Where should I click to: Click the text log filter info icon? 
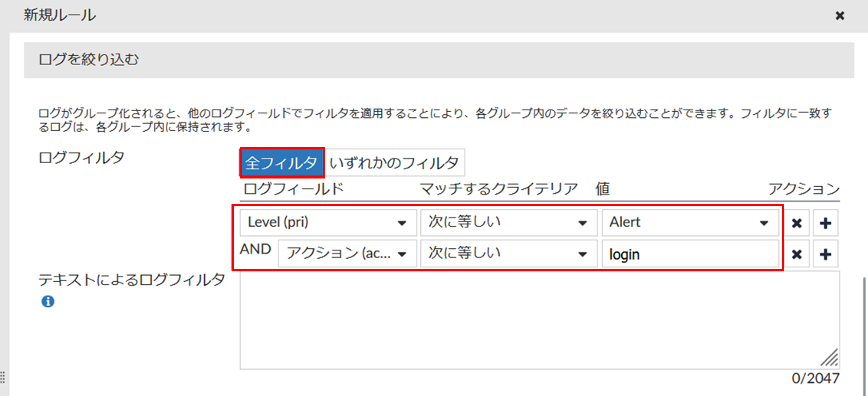(48, 301)
